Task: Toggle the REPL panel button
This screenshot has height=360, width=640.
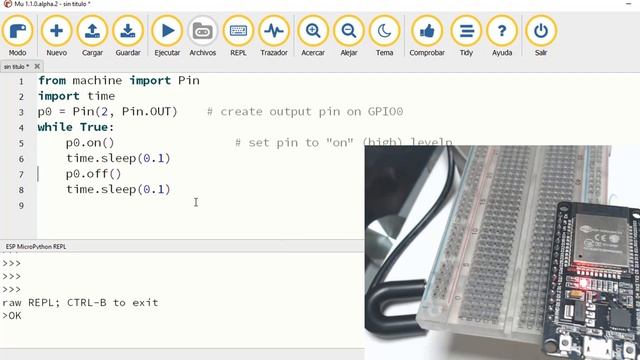Action: point(238,36)
